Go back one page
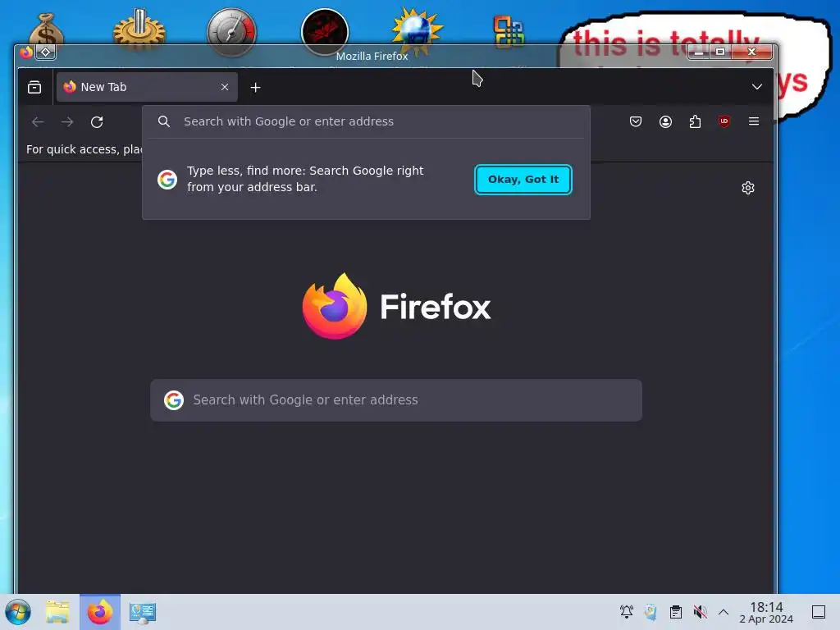The width and height of the screenshot is (840, 630). coord(38,122)
